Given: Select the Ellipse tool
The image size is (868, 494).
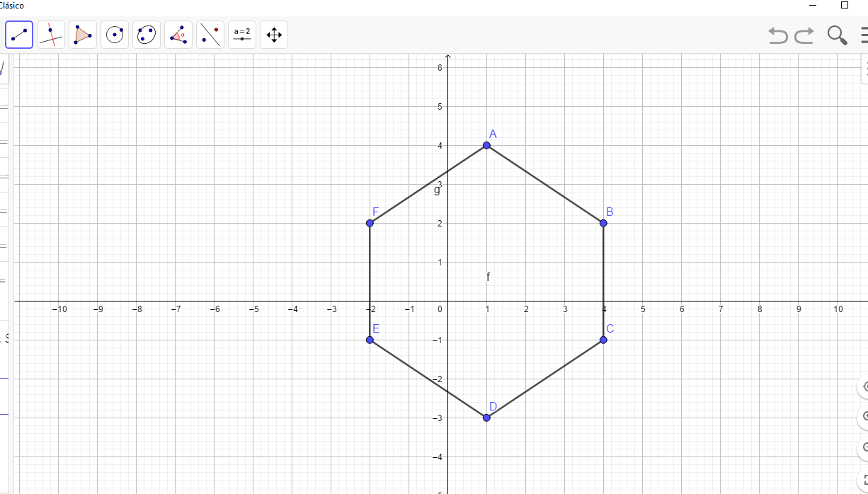Looking at the screenshot, I should [146, 34].
